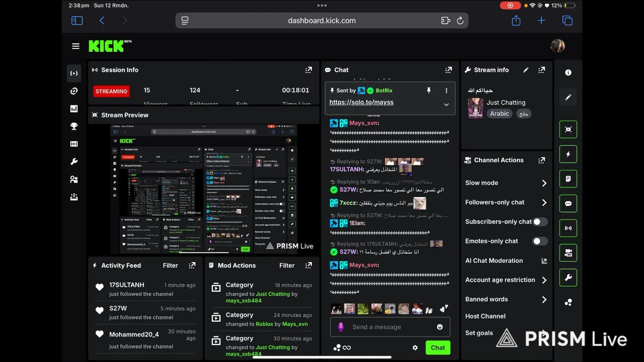Open Filter in Activity Feed
This screenshot has width=644, height=362.
pyautogui.click(x=171, y=265)
